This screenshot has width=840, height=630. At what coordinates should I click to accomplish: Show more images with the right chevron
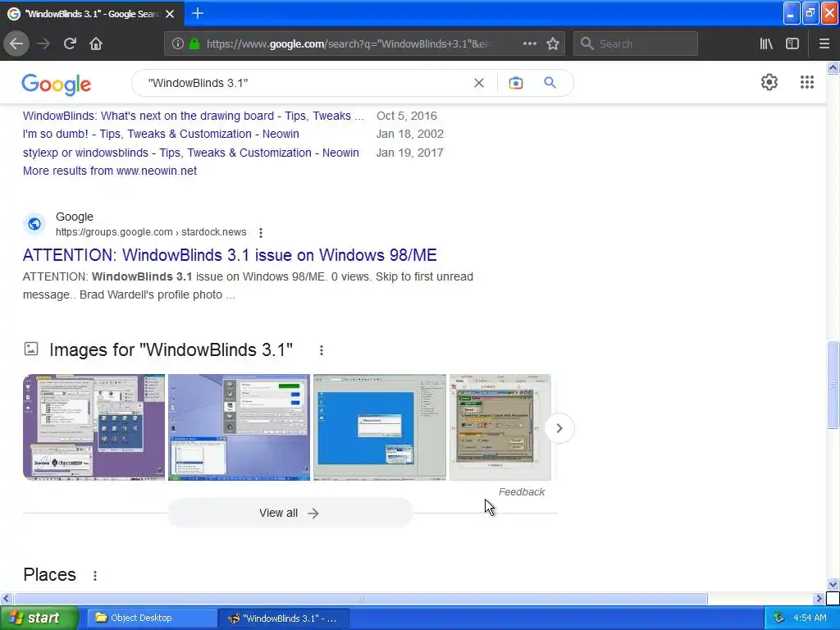pyautogui.click(x=559, y=428)
